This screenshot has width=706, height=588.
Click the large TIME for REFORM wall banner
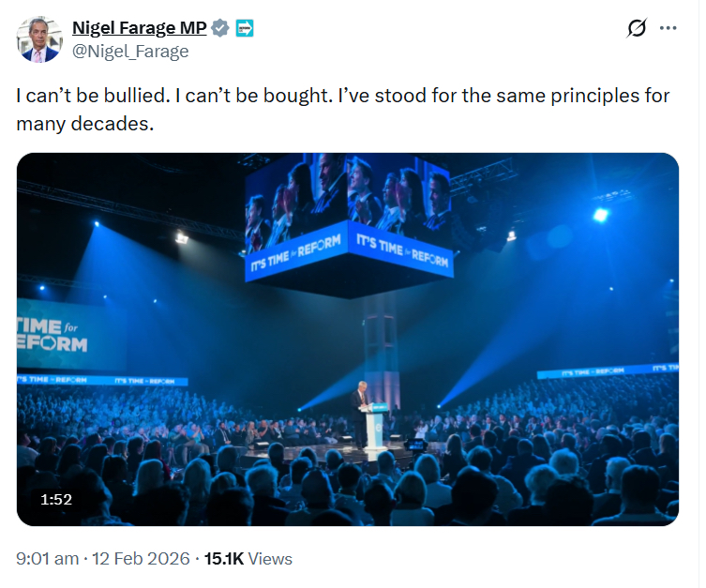pos(58,335)
